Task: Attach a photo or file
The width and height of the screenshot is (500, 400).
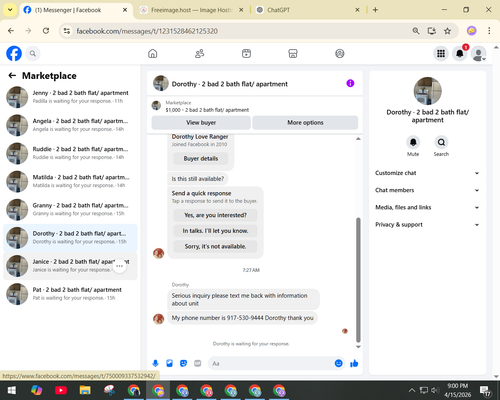Action: tap(169, 363)
